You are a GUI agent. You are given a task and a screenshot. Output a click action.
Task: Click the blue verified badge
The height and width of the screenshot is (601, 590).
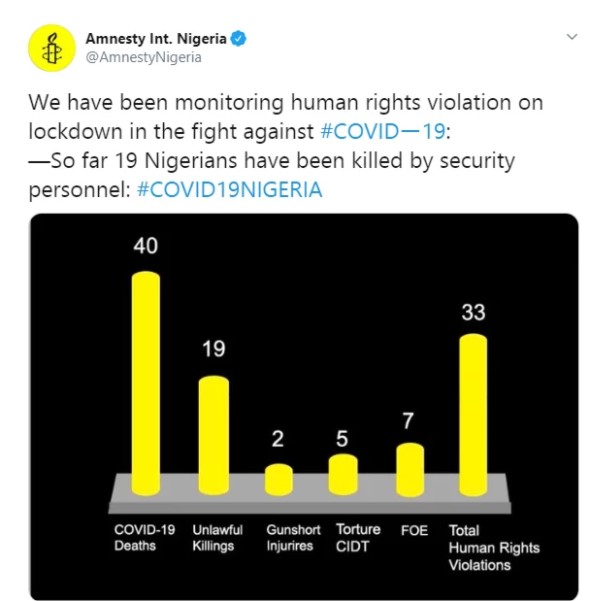point(238,39)
